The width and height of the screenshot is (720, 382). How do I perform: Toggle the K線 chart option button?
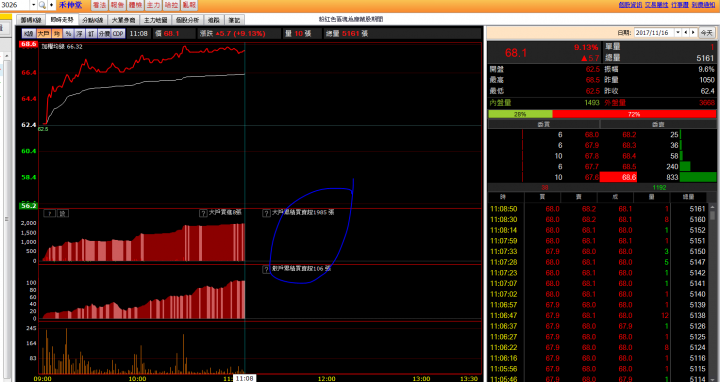pyautogui.click(x=28, y=34)
